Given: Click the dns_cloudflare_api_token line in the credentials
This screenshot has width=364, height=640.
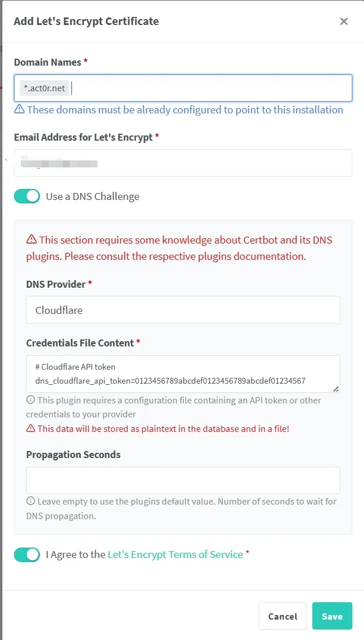Looking at the screenshot, I should pos(171,381).
